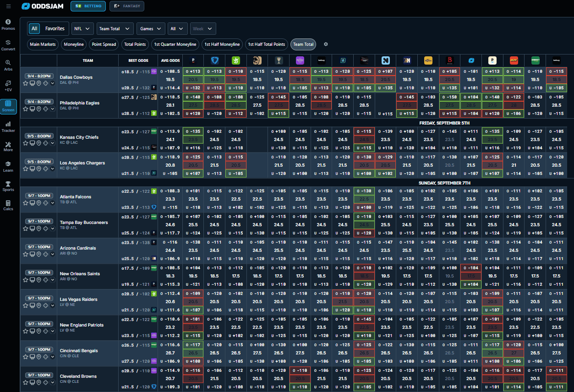Open the Convert tool in the sidebar

pos(8,45)
